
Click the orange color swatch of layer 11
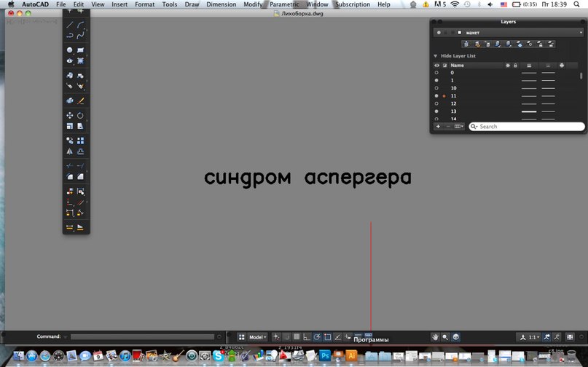444,96
